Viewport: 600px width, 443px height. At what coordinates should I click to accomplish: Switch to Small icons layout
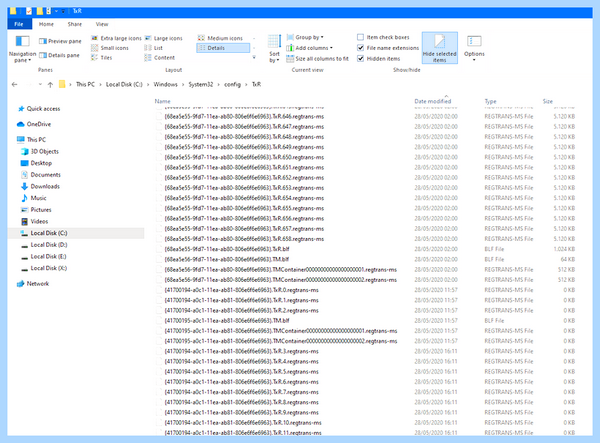point(110,48)
